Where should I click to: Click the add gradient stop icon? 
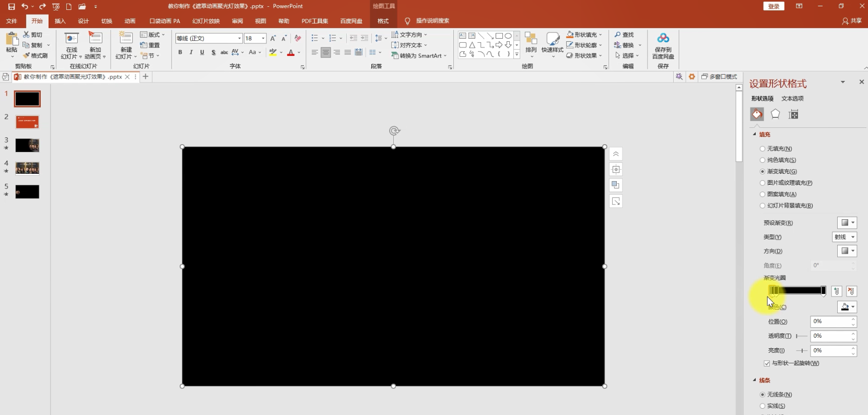click(x=837, y=291)
